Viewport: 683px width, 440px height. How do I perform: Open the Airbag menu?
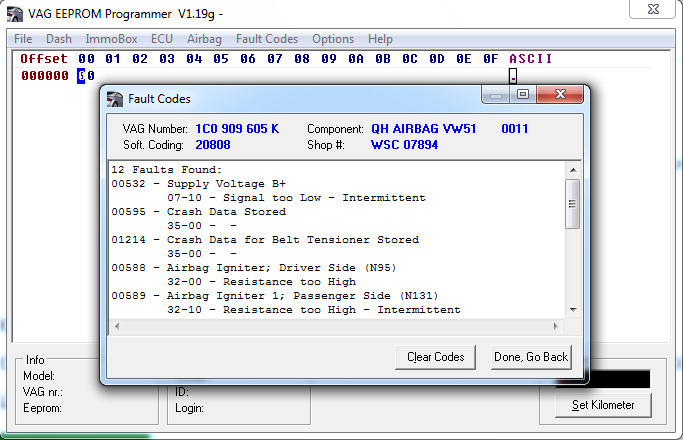204,39
